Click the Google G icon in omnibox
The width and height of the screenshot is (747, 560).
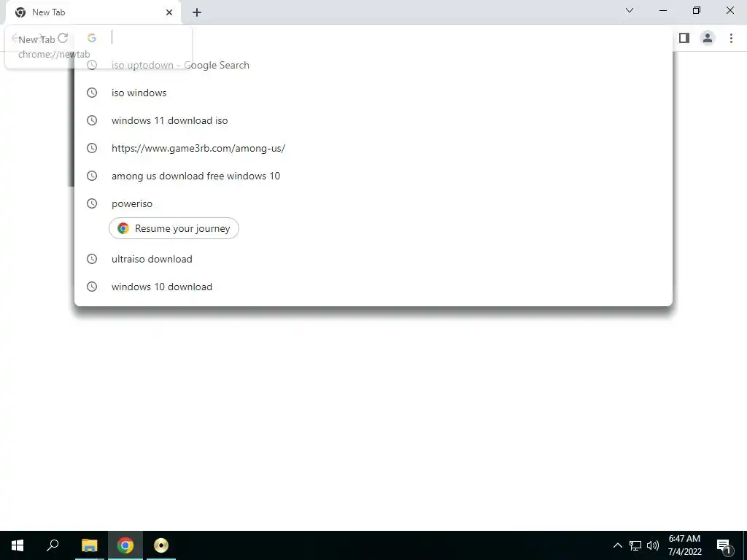point(91,38)
